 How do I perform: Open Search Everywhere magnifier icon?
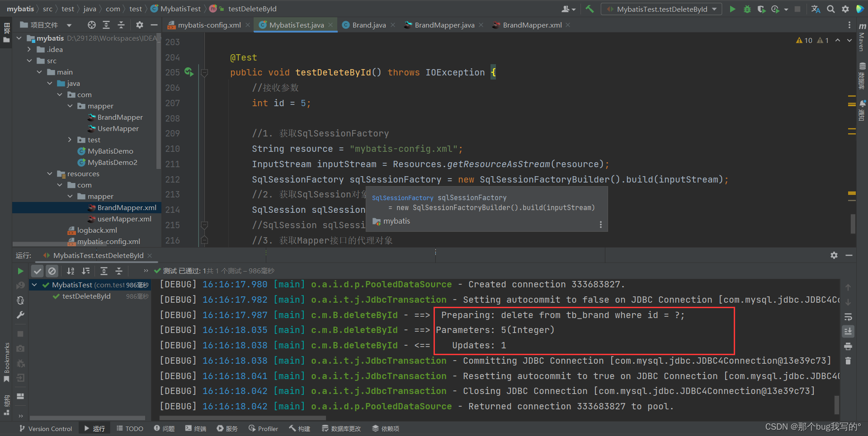point(831,9)
